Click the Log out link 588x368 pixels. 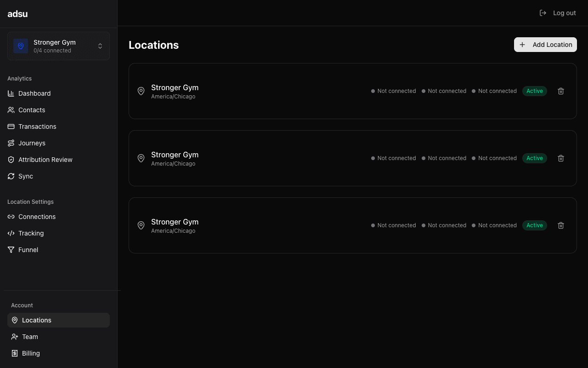(564, 13)
